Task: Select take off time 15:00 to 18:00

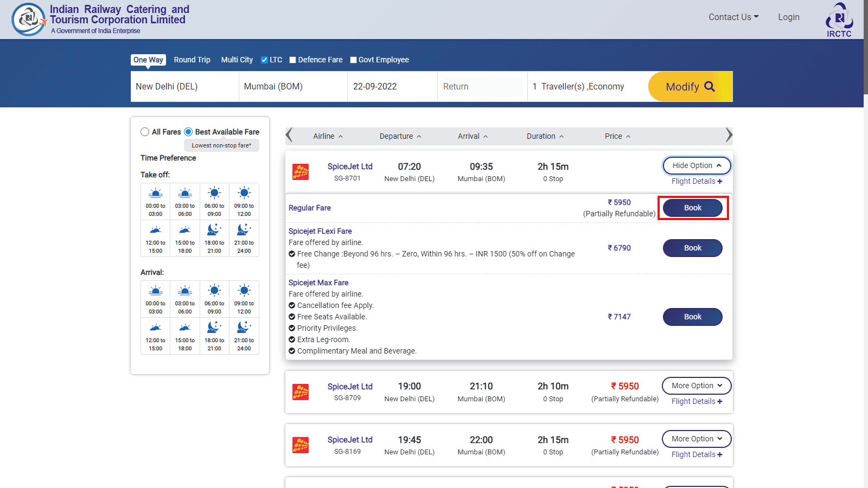Action: point(185,238)
